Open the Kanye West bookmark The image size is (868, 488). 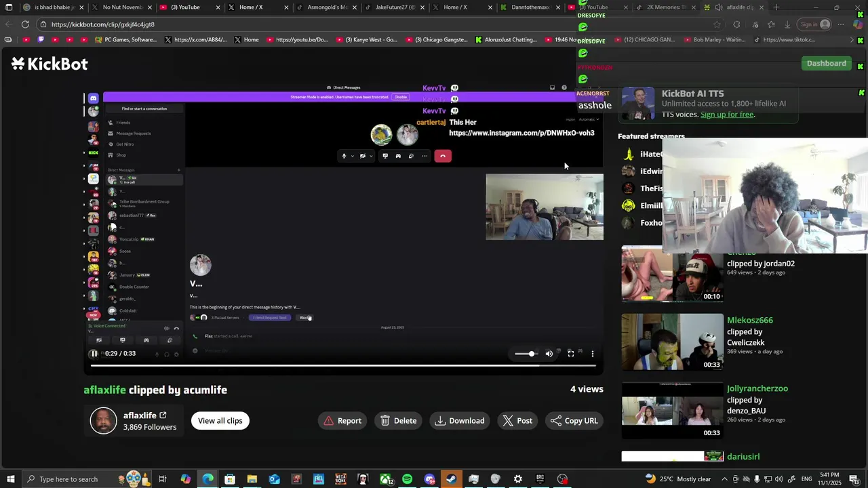point(366,40)
